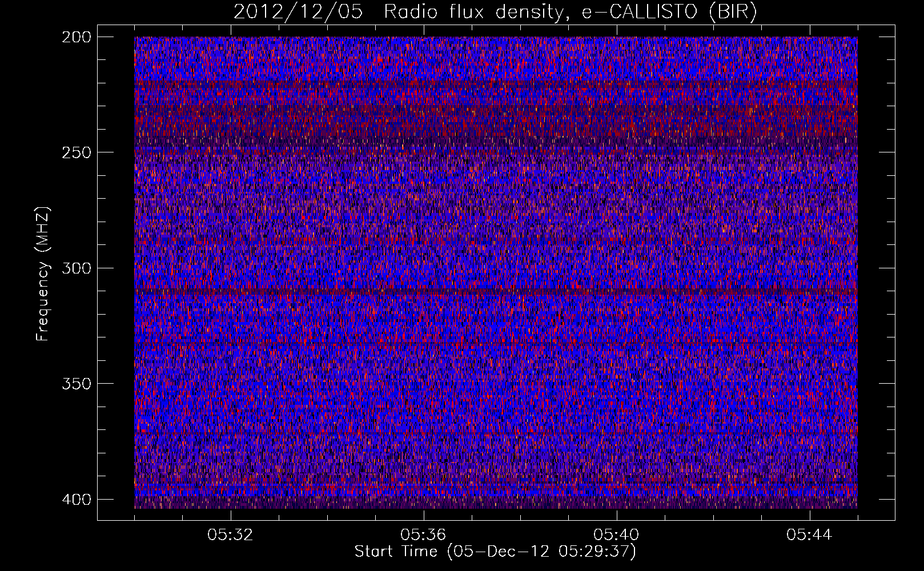Pick the 05:44 time tick label
This screenshot has width=924, height=571.
coord(809,535)
